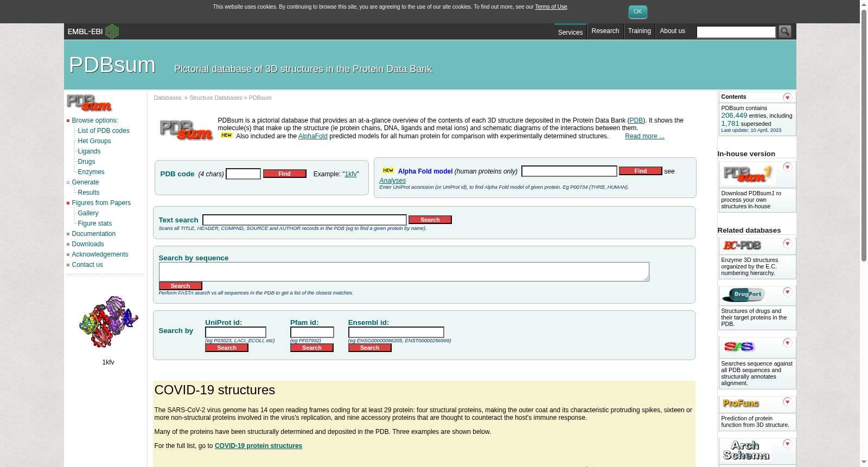Focus the PDB code input field
Screen dimensions: 868x467
[243, 174]
